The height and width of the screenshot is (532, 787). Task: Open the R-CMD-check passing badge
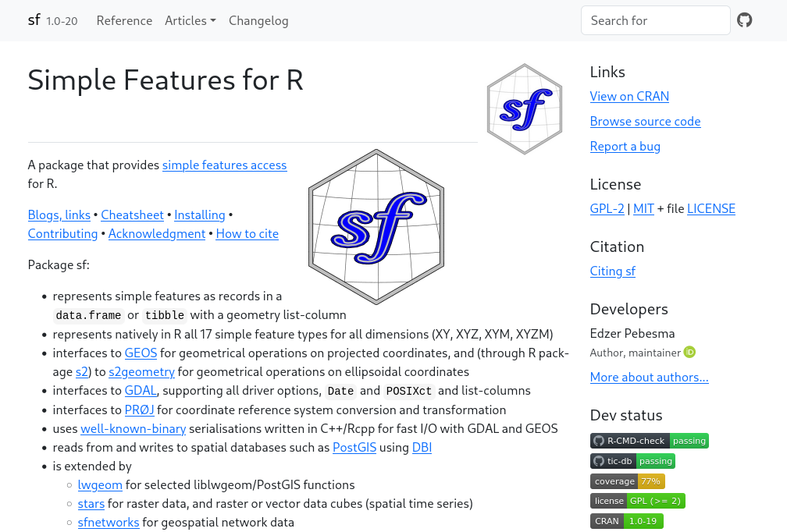click(x=649, y=441)
